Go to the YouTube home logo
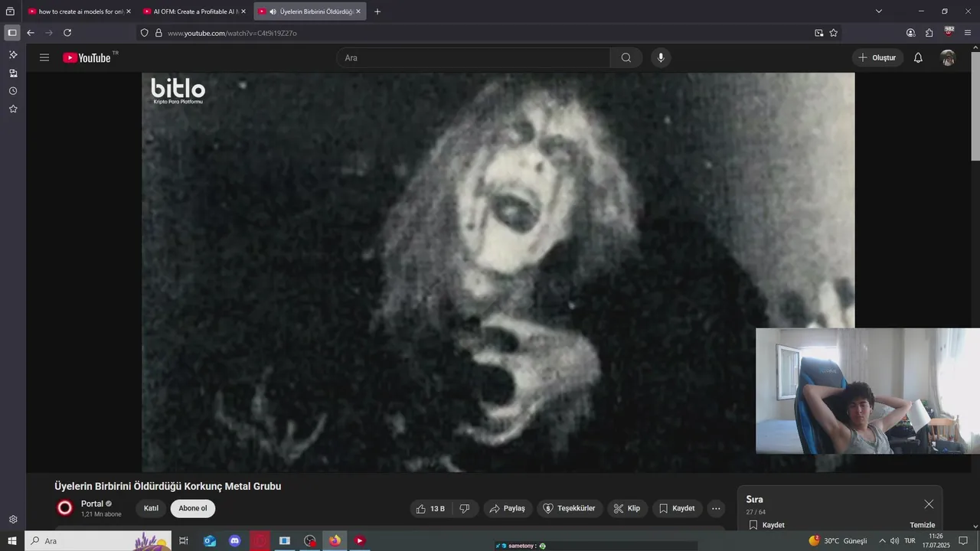This screenshot has height=551, width=980. pos(87,57)
